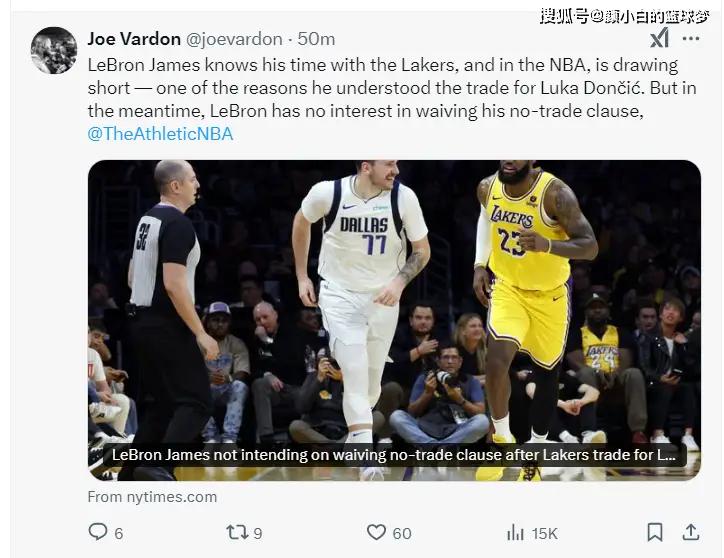View post analytics bar-chart icon
Image resolution: width=724 pixels, height=558 pixels.
click(516, 532)
